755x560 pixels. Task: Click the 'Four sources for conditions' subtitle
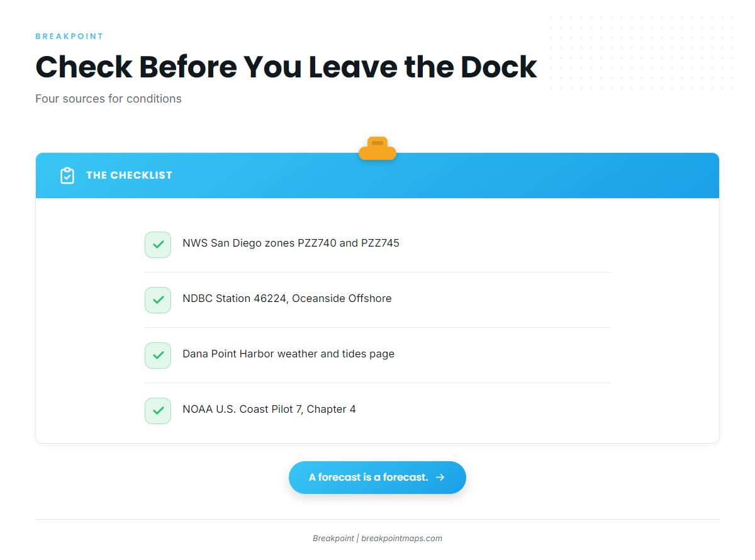108,99
